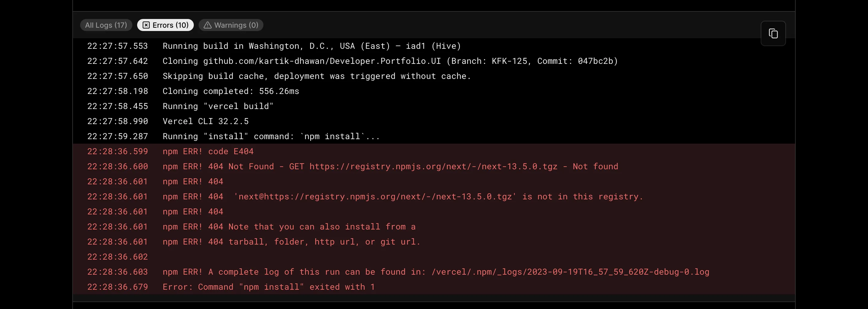Click the 22:28:36.679 timestamp

tap(117, 287)
